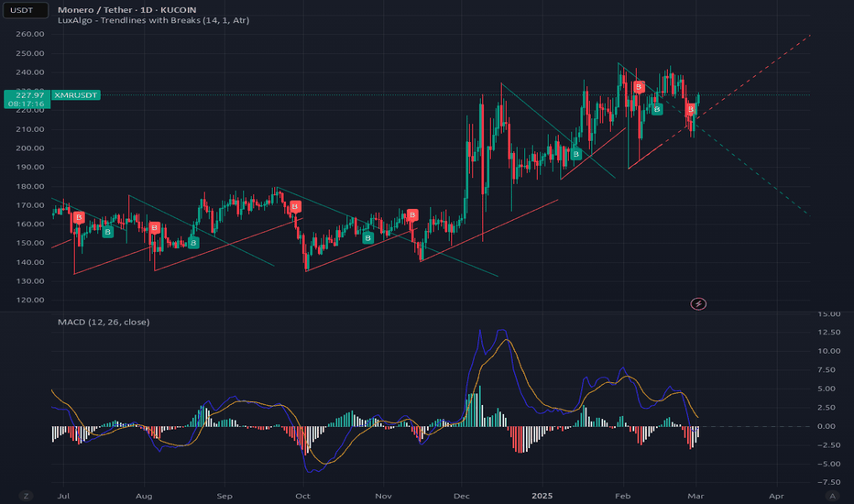The image size is (854, 504).
Task: Click the Aug label on time axis
Action: pyautogui.click(x=144, y=496)
